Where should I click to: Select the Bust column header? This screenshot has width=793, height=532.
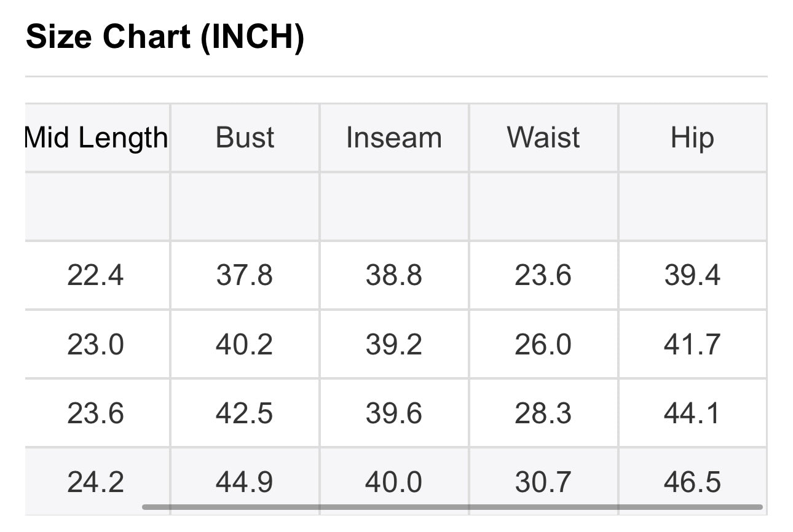pyautogui.click(x=245, y=138)
